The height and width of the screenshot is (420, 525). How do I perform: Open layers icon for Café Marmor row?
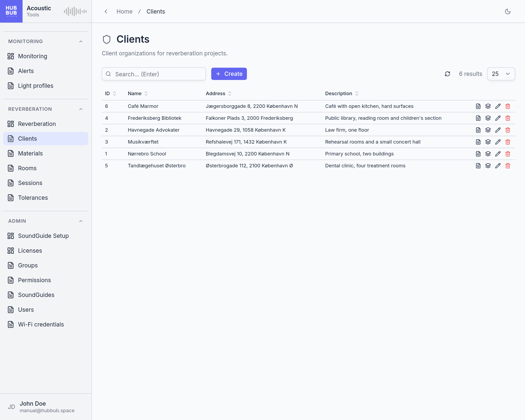tap(488, 106)
